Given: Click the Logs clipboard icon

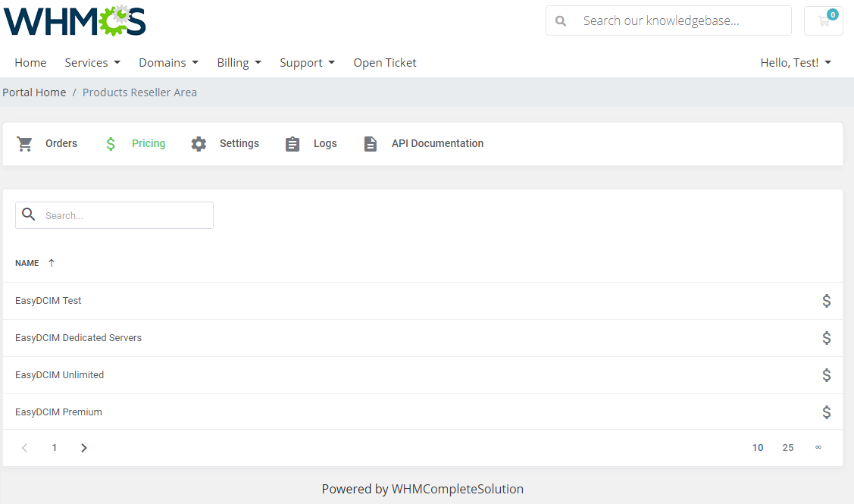Looking at the screenshot, I should tap(292, 144).
